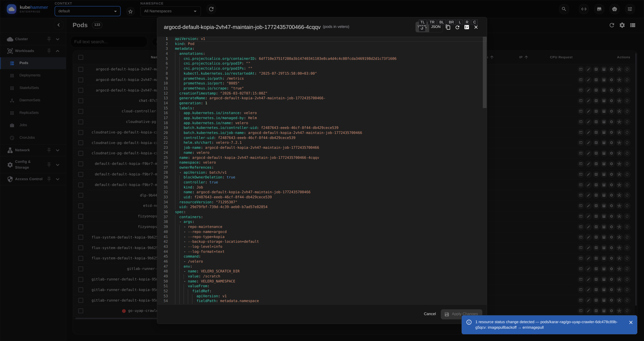The width and height of the screenshot is (644, 341).
Task: Pin the Cluster sidebar section
Action: pyautogui.click(x=49, y=39)
